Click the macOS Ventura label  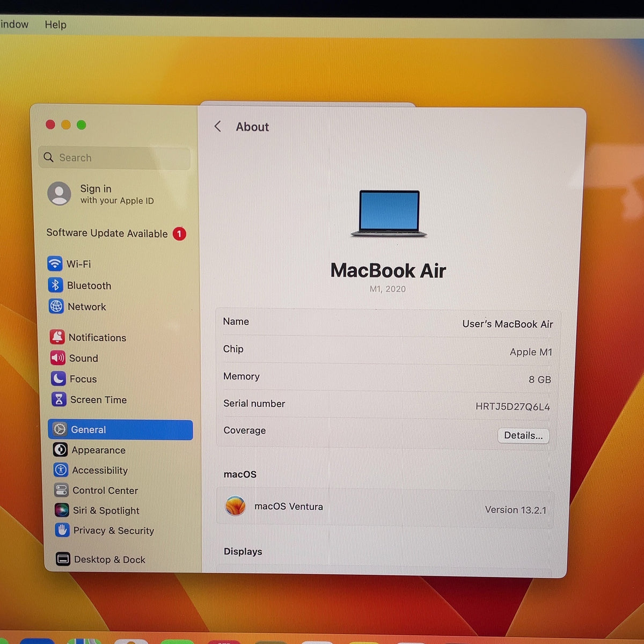tap(289, 506)
